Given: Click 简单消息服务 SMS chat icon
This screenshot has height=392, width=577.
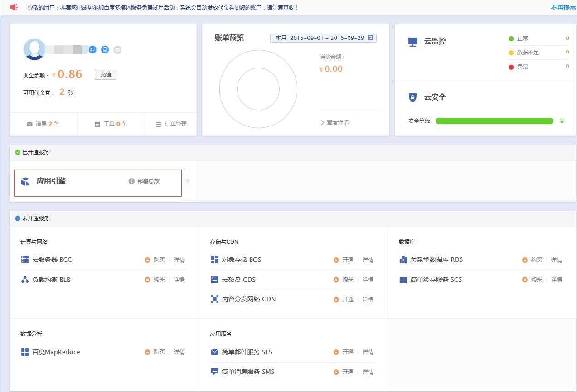Looking at the screenshot, I should tap(214, 372).
